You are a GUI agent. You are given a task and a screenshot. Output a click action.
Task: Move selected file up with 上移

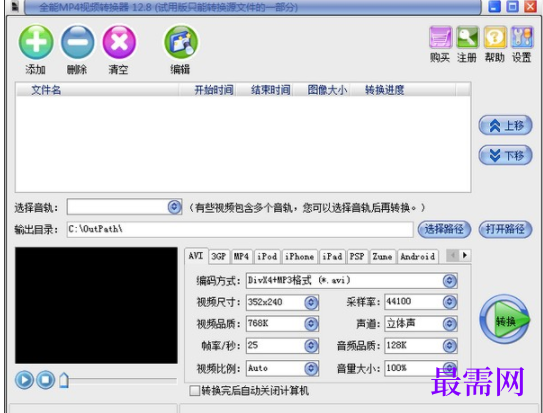(505, 126)
